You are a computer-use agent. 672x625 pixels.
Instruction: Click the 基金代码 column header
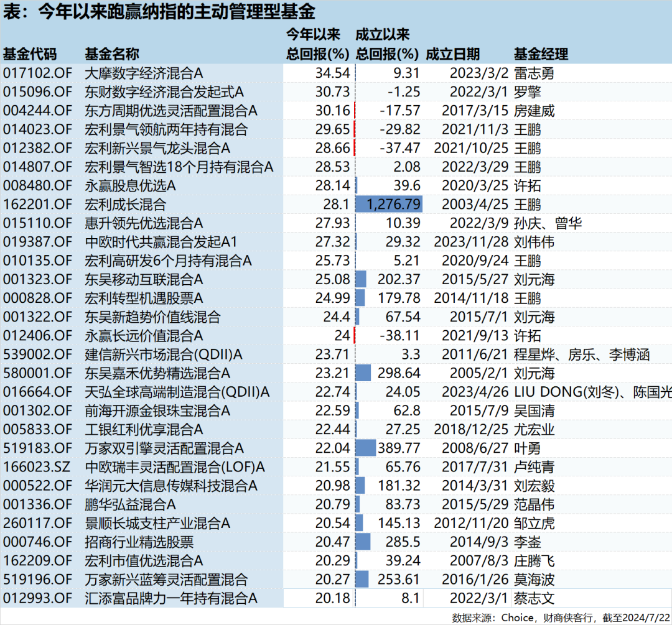(x=31, y=54)
